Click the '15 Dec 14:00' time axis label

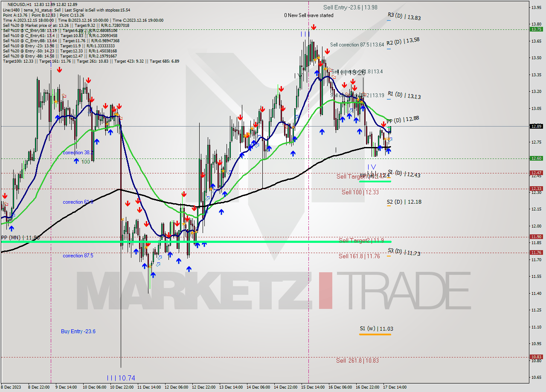coord(312,387)
